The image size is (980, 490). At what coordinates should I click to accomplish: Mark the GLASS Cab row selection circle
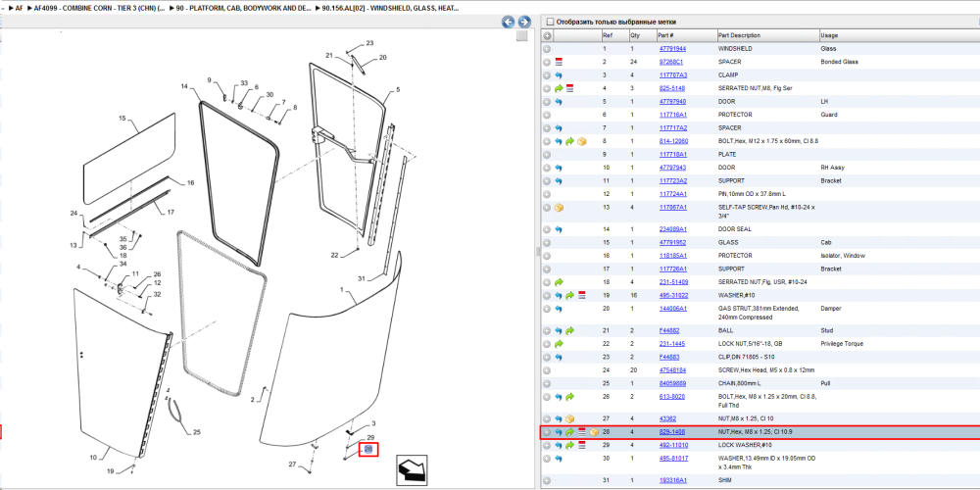547,242
